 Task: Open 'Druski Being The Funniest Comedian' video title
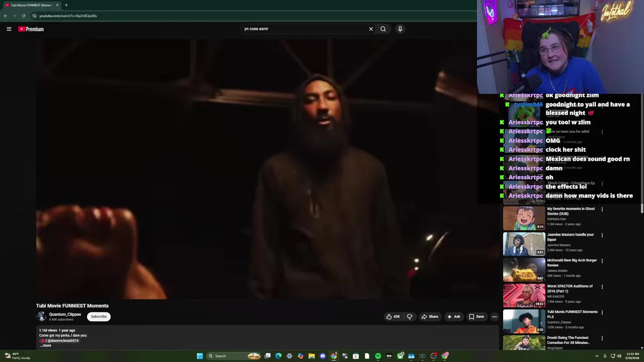click(x=568, y=340)
